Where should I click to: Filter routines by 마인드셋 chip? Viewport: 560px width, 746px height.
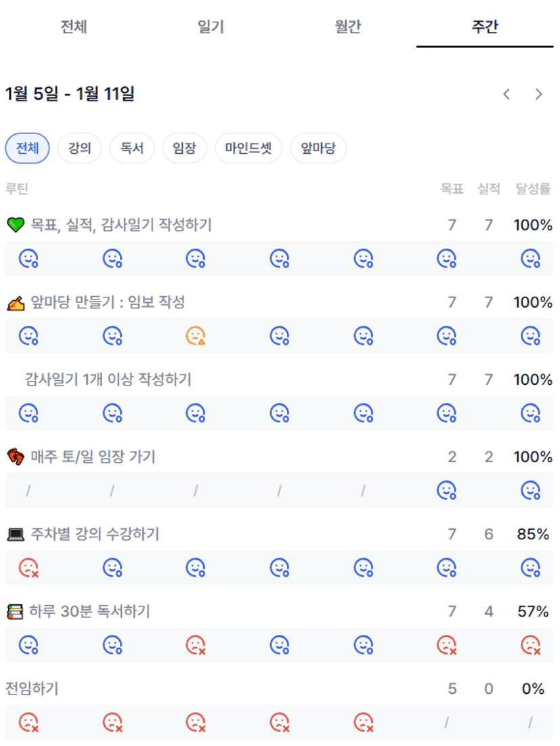point(248,148)
